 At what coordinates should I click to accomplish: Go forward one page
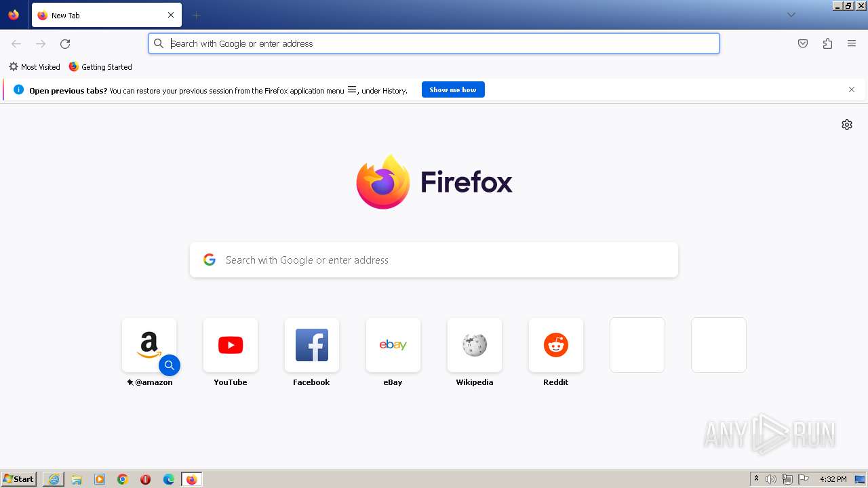(41, 43)
